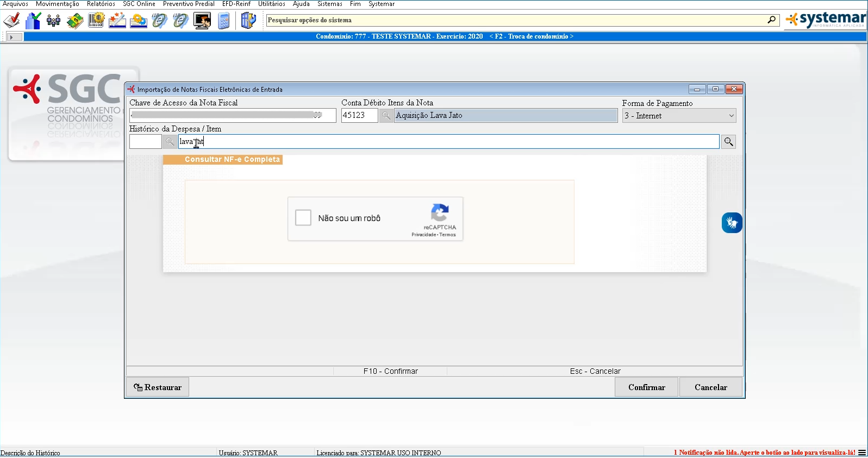Open the people group toolbar icon
This screenshot has height=458, width=868.
(53, 21)
